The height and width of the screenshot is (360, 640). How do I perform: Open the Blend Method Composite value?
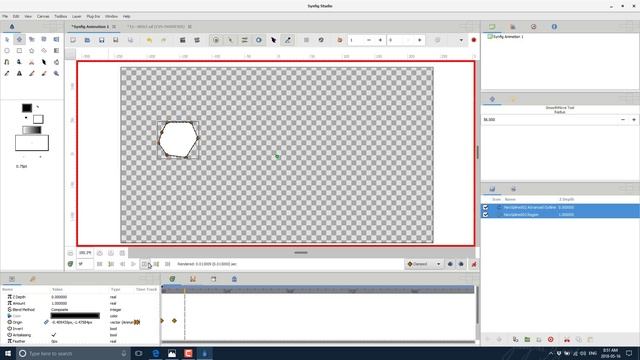(x=60, y=309)
